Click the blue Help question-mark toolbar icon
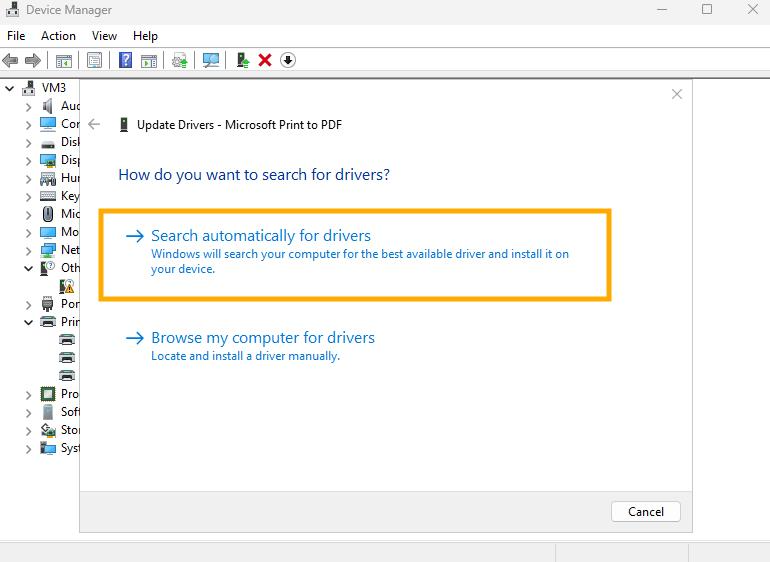 click(125, 60)
